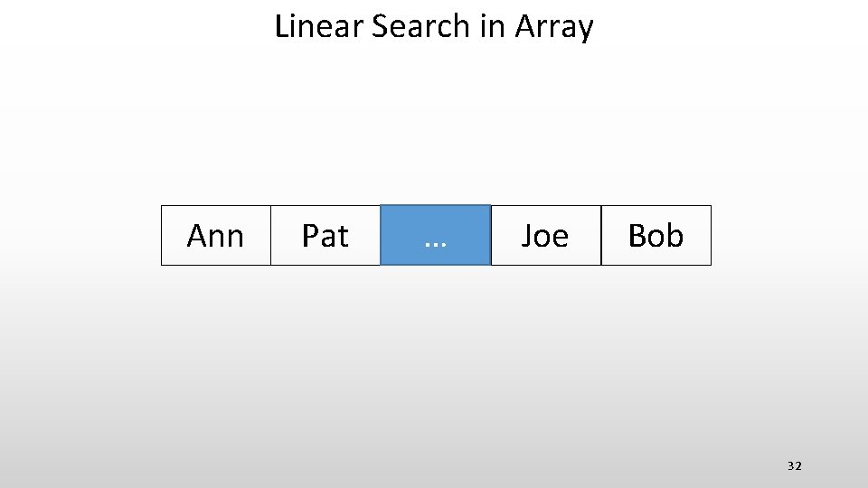Click the 'Joe' text label
The width and height of the screenshot is (868, 488).
[544, 236]
